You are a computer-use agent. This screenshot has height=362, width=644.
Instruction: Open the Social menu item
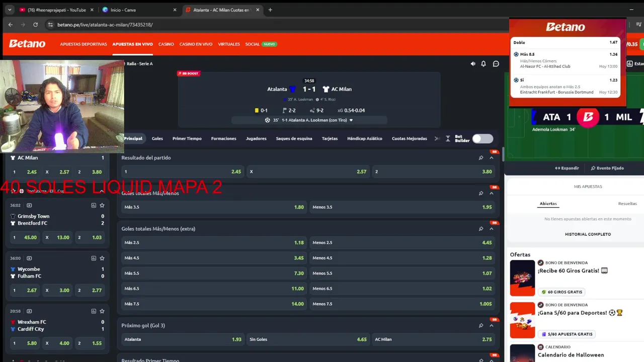click(252, 44)
